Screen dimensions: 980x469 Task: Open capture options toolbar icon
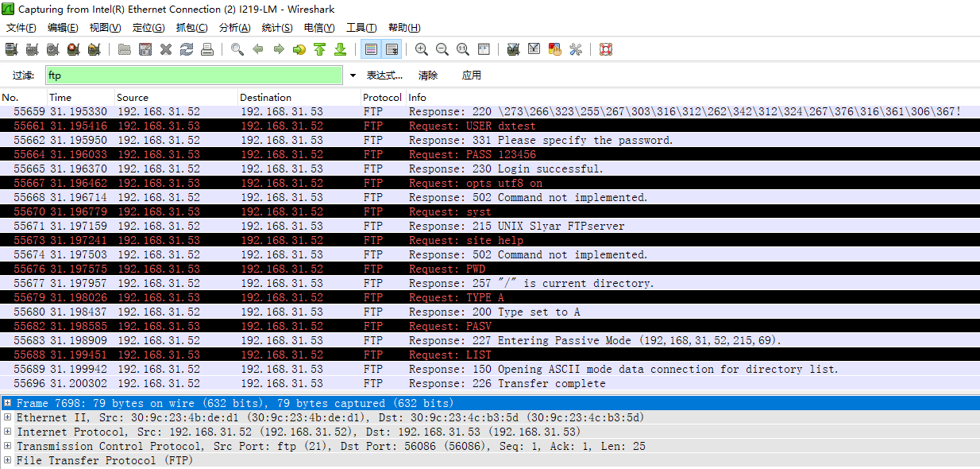click(32, 49)
